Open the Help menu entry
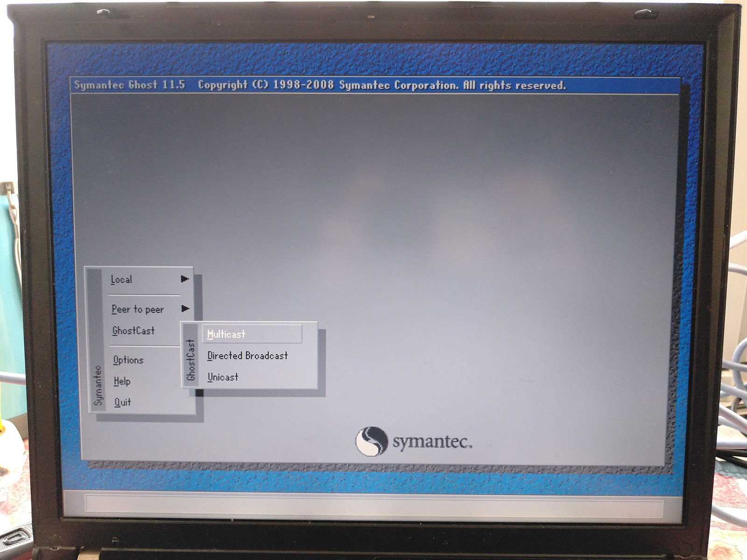 pos(122,382)
